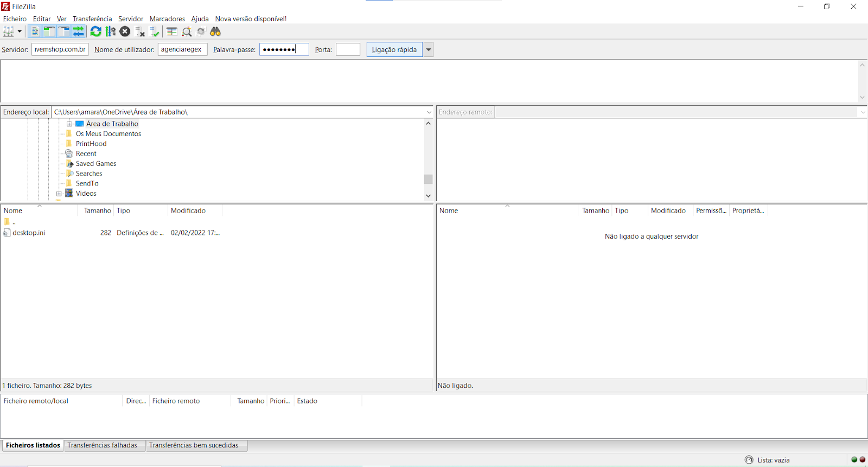The width and height of the screenshot is (868, 467).
Task: Open Nova versão disponível! menu
Action: coord(251,19)
